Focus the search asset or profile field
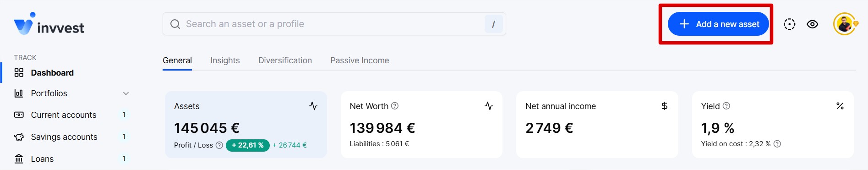 334,24
